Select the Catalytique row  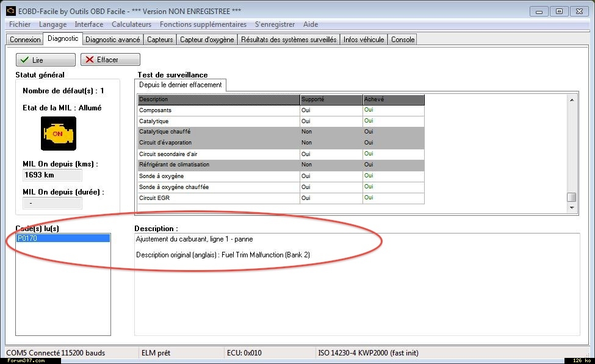point(281,121)
